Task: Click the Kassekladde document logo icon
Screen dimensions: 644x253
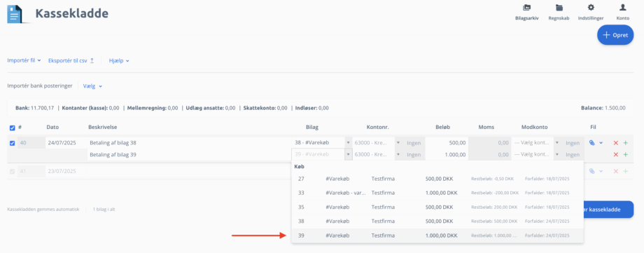Action: pyautogui.click(x=15, y=13)
